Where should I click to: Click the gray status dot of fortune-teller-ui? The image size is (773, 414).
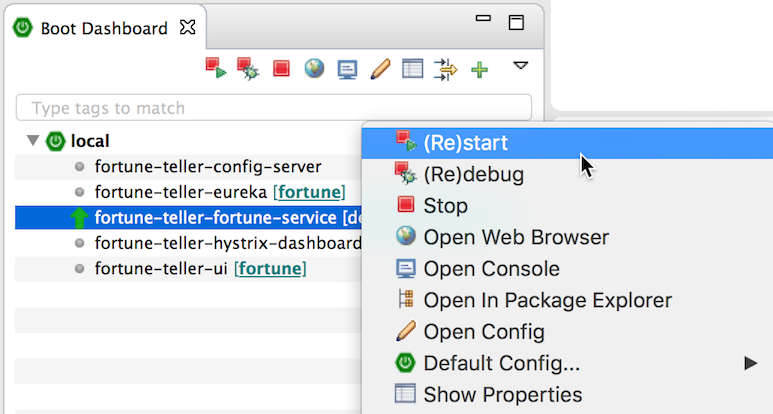(79, 269)
